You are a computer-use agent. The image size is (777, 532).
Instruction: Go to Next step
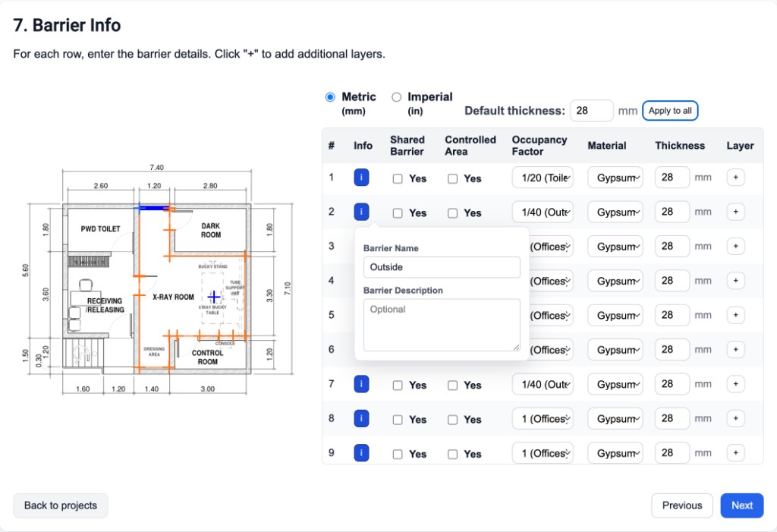(742, 505)
